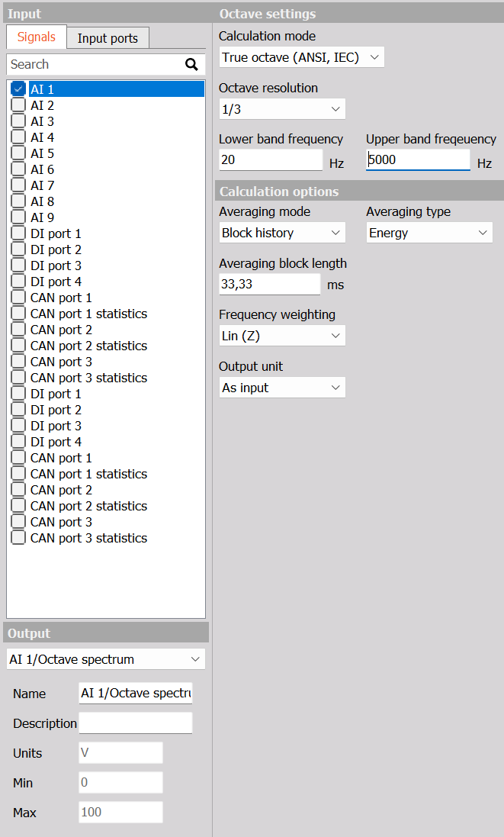This screenshot has height=837, width=504.
Task: Uncheck the AI 1 signal checkbox
Action: [x=18, y=89]
